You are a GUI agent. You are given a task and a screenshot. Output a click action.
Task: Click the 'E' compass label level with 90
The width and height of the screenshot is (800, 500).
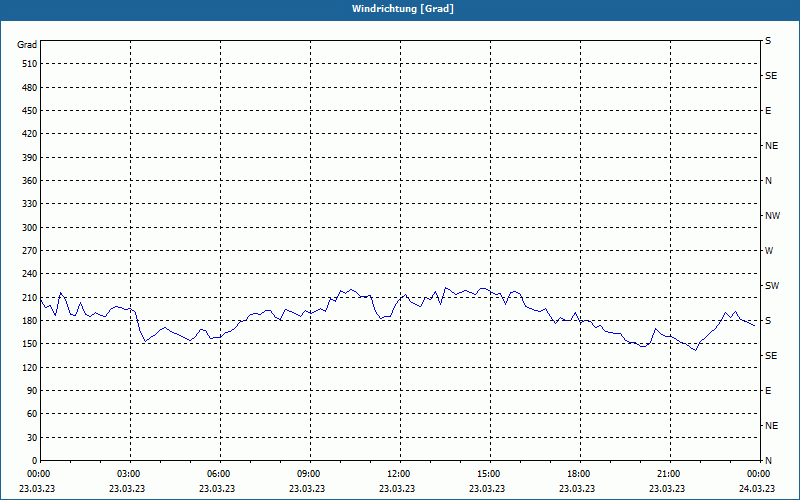tap(768, 390)
